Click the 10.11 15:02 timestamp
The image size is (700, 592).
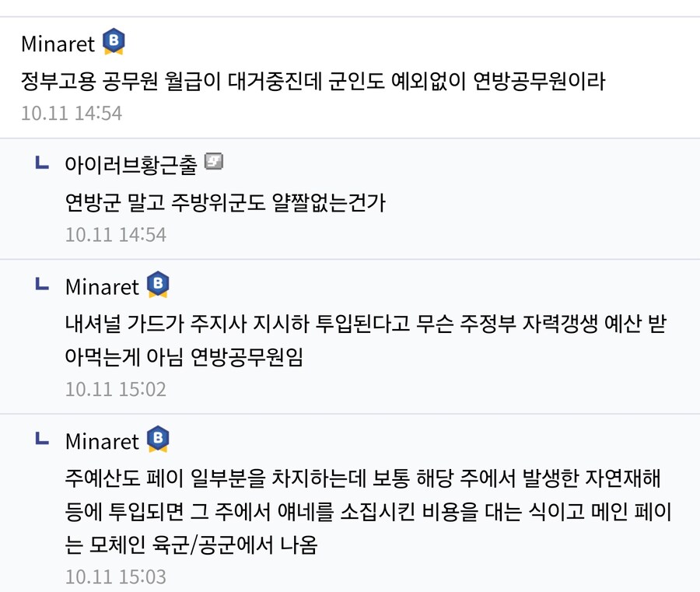coord(116,389)
